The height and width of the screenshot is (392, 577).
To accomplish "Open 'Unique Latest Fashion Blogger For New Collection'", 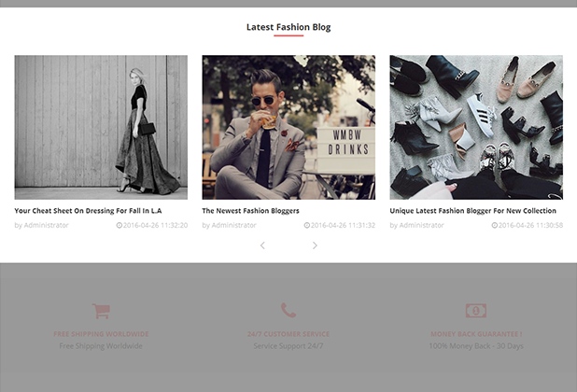I will click(472, 211).
